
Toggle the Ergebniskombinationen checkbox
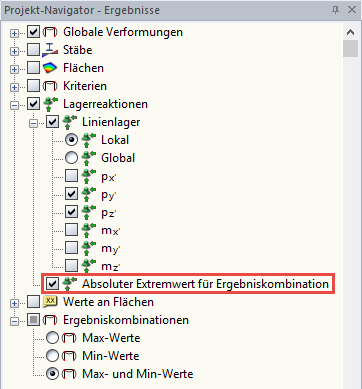coord(33,320)
